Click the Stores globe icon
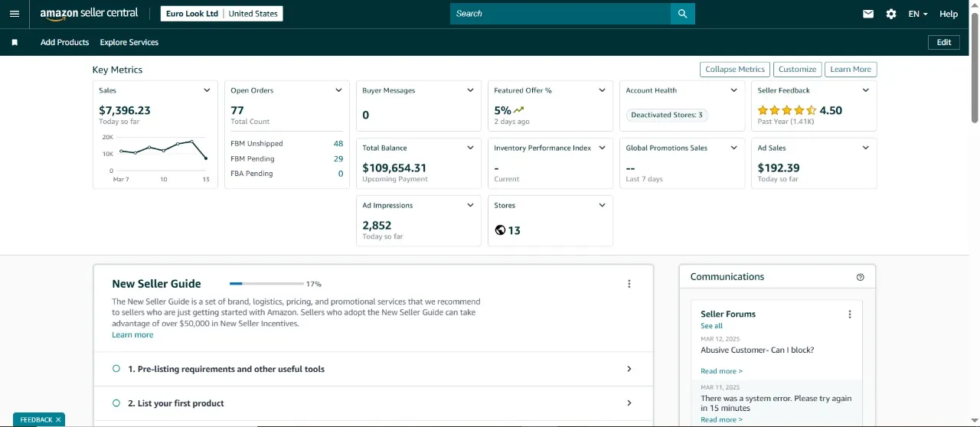This screenshot has width=980, height=427. click(500, 230)
